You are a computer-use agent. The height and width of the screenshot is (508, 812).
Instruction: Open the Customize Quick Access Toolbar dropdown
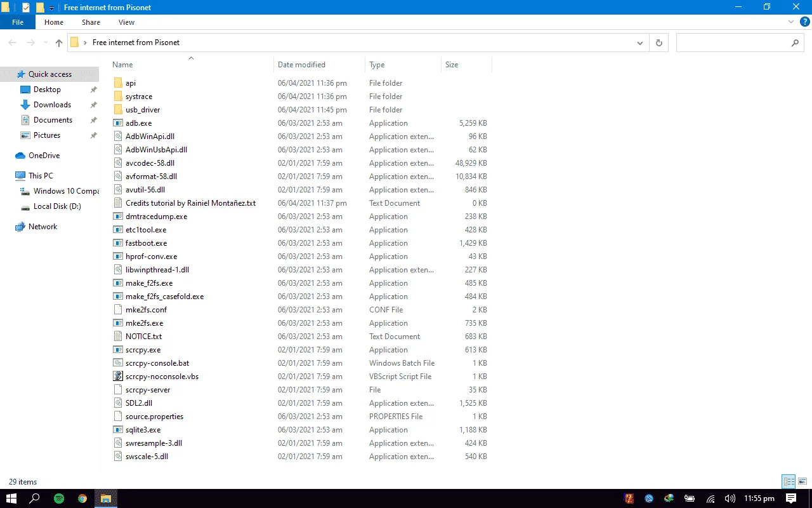tap(52, 8)
